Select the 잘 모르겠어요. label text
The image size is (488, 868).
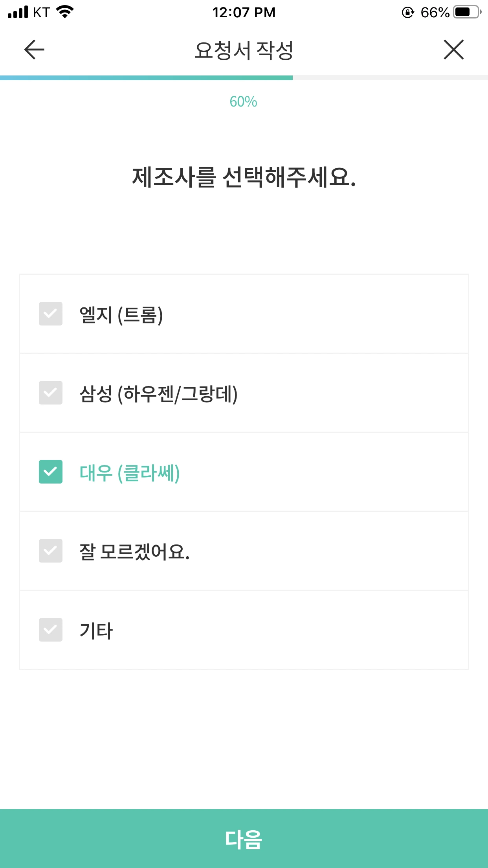[134, 552]
